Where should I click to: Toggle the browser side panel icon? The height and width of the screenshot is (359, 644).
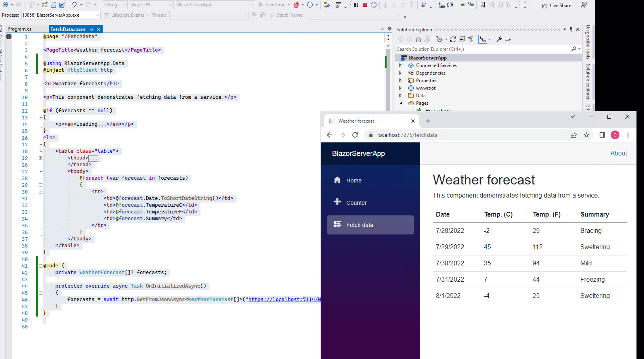click(602, 135)
